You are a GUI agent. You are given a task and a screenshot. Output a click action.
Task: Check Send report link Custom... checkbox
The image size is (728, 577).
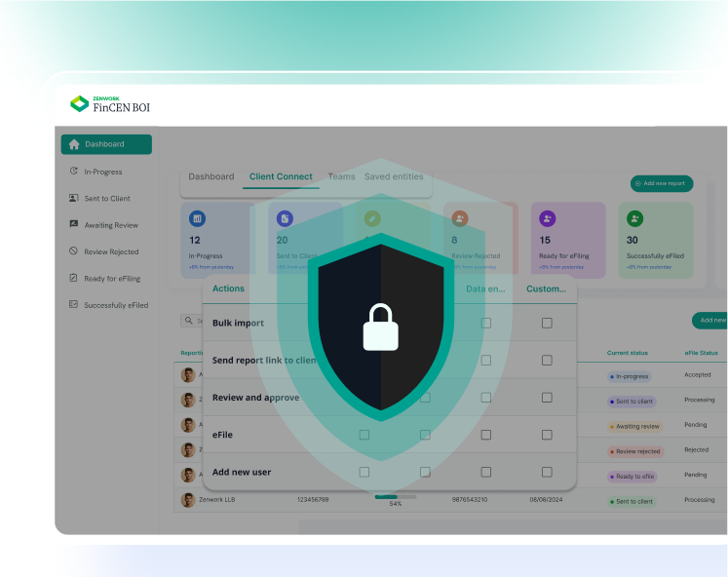click(547, 361)
